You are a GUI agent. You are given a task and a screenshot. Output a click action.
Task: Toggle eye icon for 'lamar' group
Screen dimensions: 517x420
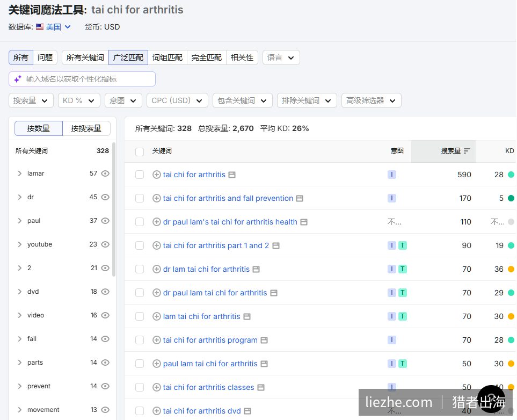pyautogui.click(x=105, y=173)
